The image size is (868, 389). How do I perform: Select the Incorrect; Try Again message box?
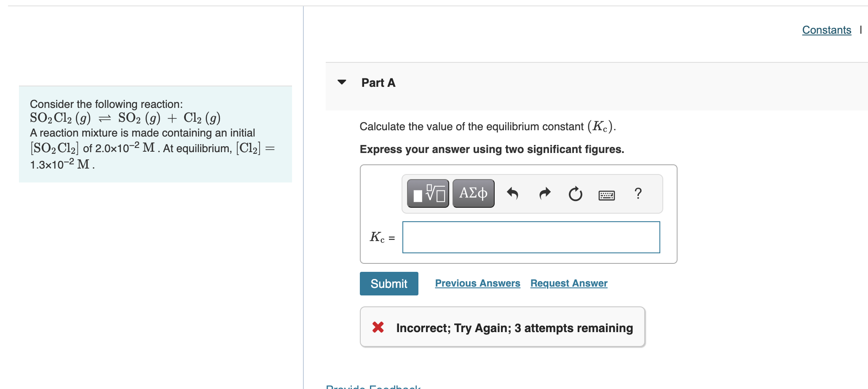tap(502, 327)
